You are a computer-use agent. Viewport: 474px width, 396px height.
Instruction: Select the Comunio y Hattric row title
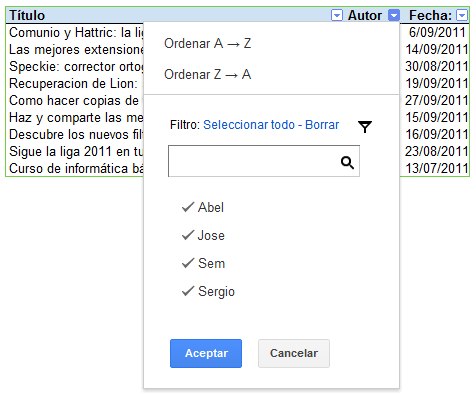click(x=76, y=32)
